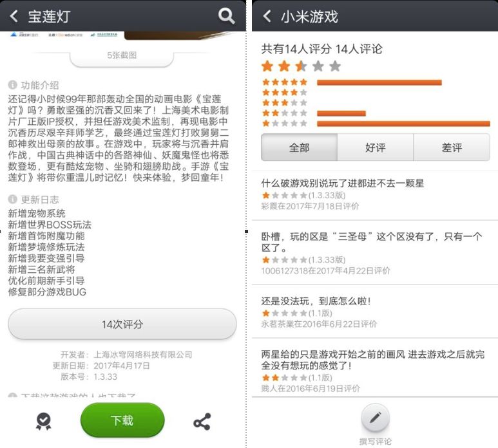Viewport: 498px width, 448px height.
Task: Go back from the 宝莲灯 app page
Action: tap(14, 16)
